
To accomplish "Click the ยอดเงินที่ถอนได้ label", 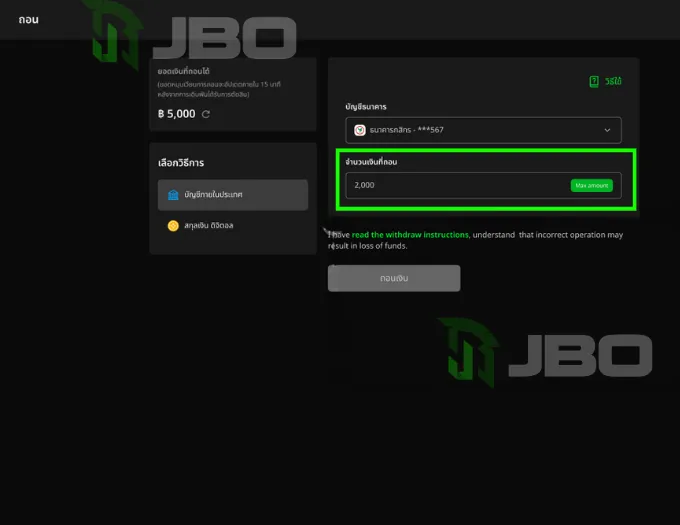I will click(x=183, y=71).
